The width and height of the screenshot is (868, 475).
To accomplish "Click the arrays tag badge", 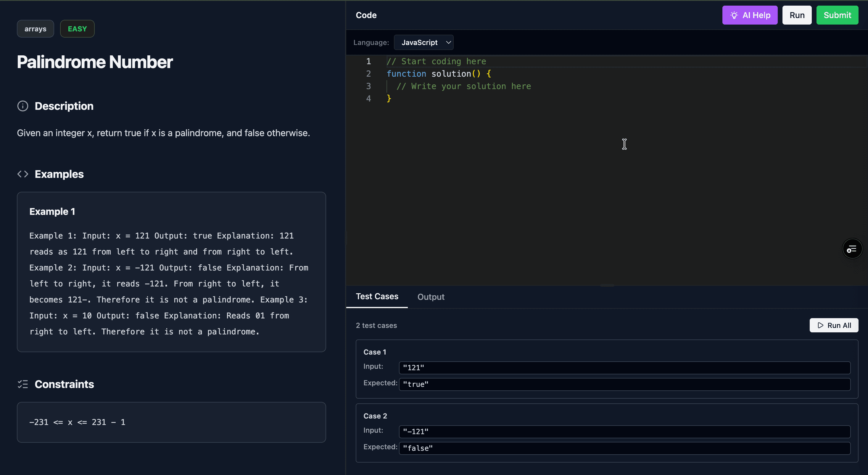I will coord(36,29).
